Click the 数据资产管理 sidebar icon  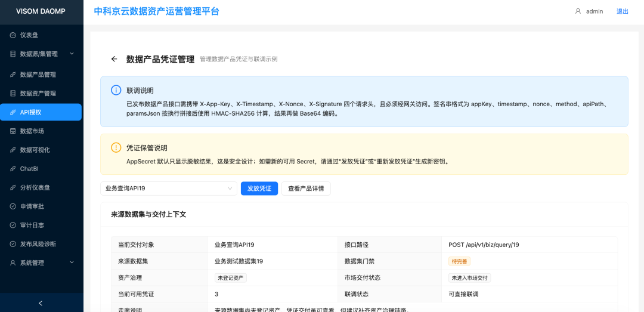(x=13, y=93)
